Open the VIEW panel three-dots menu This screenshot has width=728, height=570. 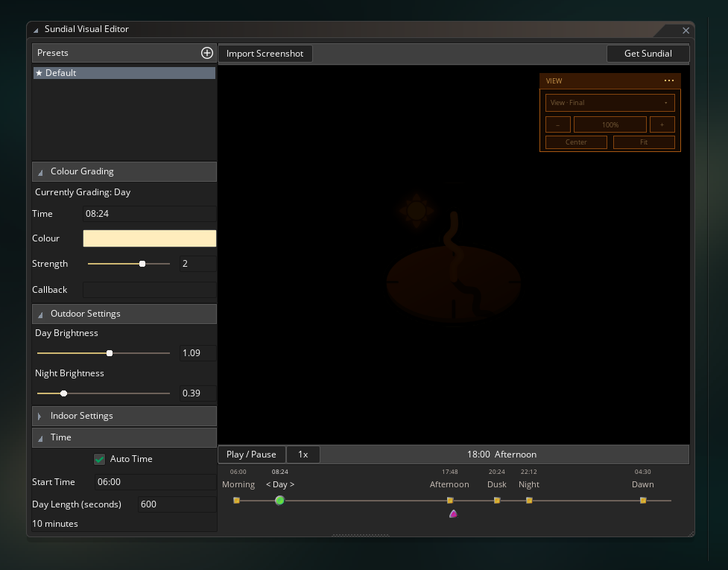[669, 80]
